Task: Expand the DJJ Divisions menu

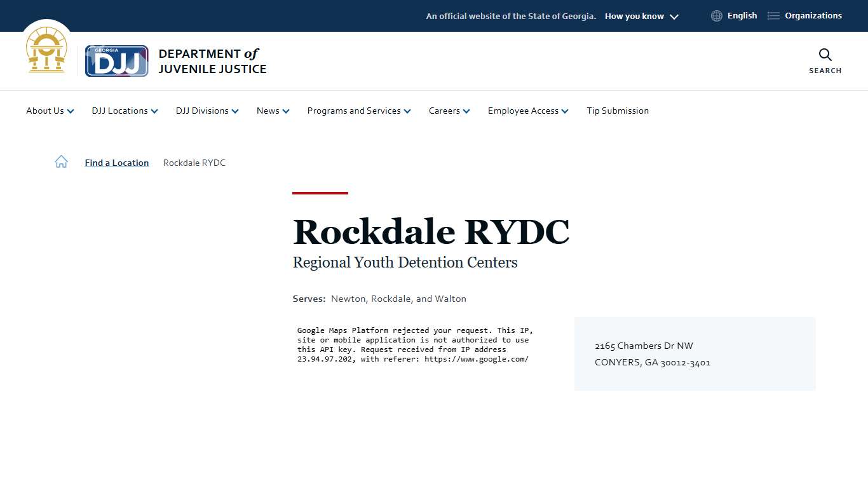Action: pyautogui.click(x=207, y=111)
